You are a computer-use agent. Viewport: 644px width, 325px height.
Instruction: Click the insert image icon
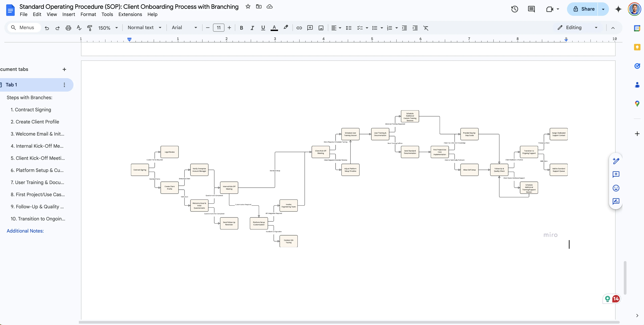click(x=321, y=28)
